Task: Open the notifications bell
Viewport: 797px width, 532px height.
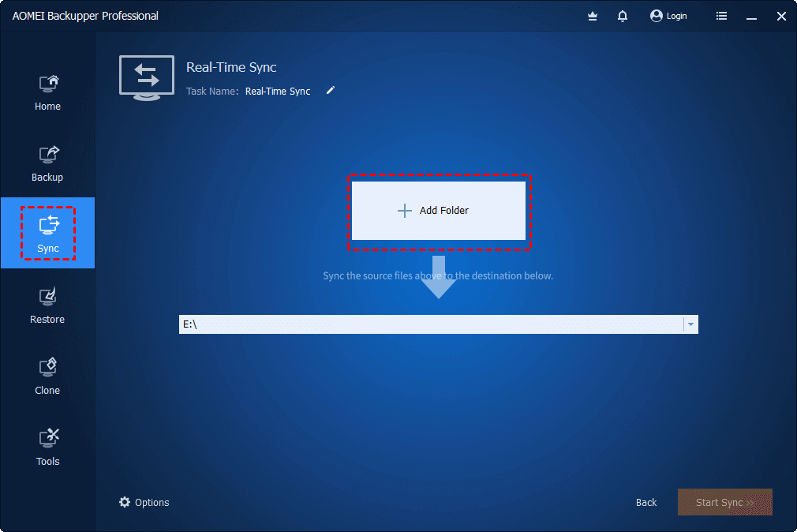Action: point(622,17)
